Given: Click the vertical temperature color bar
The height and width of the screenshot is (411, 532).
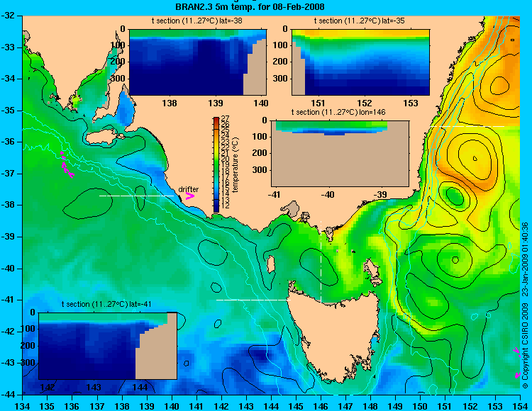Looking at the screenshot, I should click(216, 164).
